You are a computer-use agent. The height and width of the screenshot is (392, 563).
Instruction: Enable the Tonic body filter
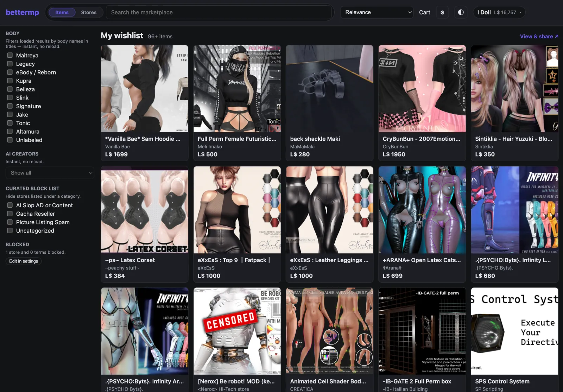point(10,123)
